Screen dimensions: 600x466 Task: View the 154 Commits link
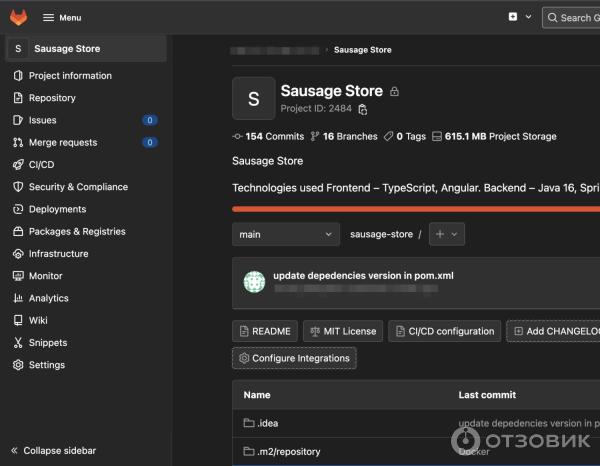coord(268,136)
